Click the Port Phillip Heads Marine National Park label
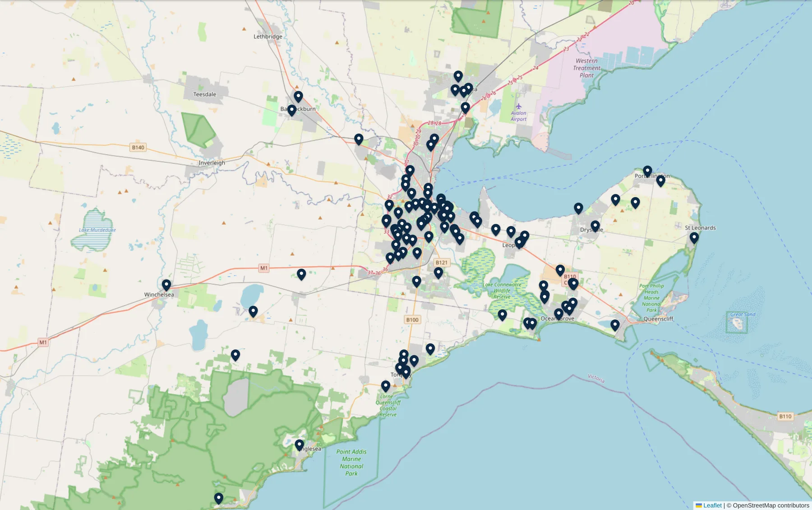Viewport: 812px width, 510px height. (651, 298)
